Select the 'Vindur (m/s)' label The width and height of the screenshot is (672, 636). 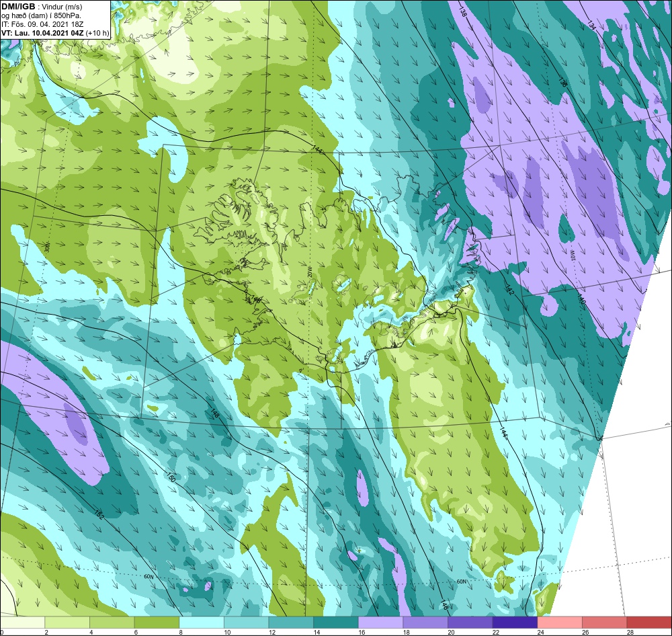(x=62, y=7)
